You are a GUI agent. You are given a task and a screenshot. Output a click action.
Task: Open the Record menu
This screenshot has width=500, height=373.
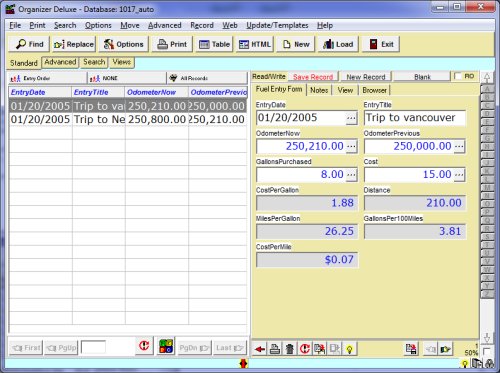202,25
